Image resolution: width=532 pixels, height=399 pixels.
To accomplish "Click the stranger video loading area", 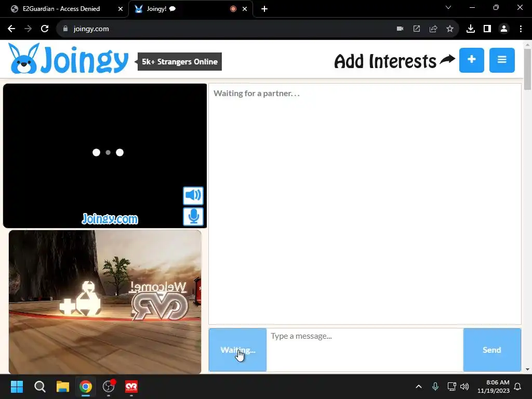I will click(105, 156).
